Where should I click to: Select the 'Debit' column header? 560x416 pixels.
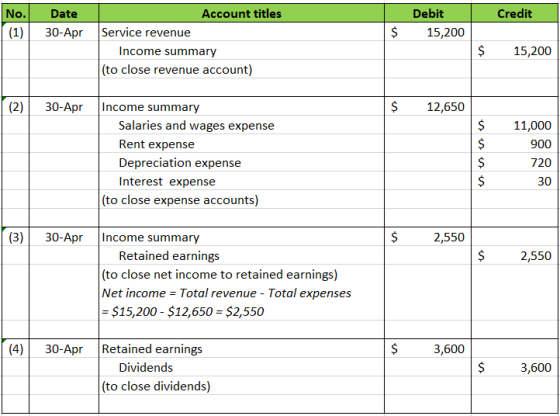coord(428,14)
